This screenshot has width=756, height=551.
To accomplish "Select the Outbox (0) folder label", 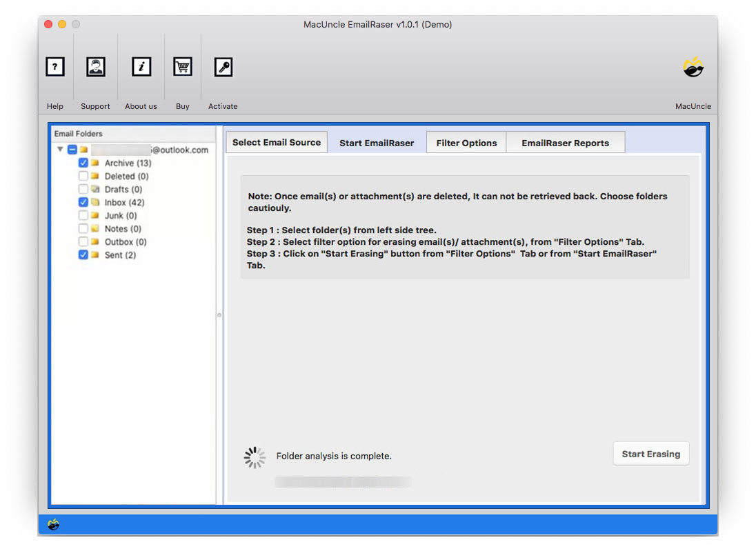I will (126, 241).
